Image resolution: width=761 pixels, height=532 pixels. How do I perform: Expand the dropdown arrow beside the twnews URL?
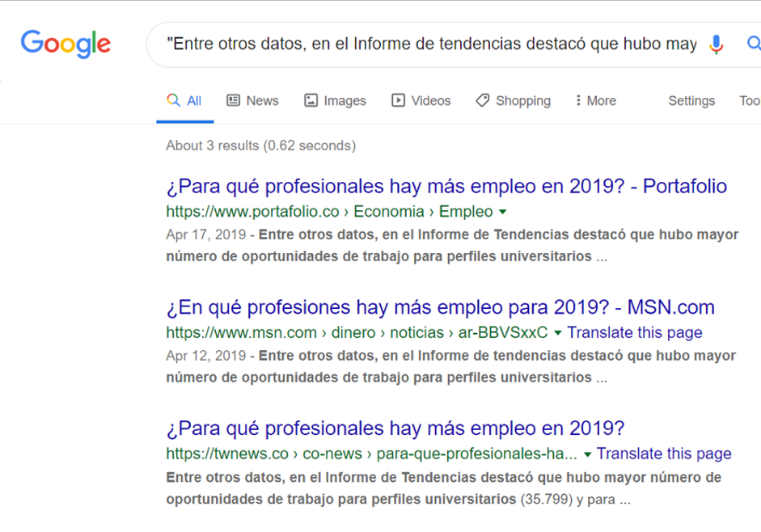pos(588,454)
